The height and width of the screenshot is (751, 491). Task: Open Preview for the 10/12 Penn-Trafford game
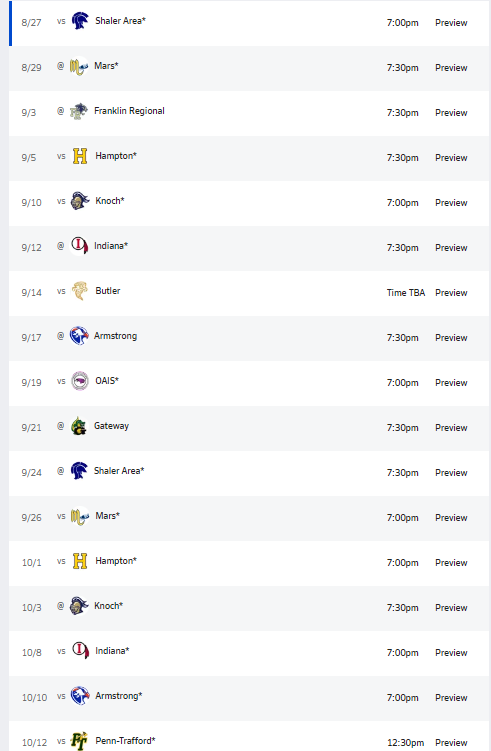coord(451,743)
